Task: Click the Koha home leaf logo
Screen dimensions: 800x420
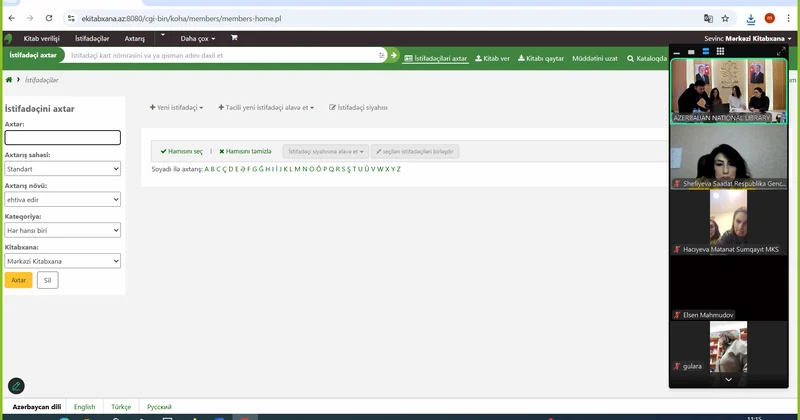Action: (x=10, y=38)
